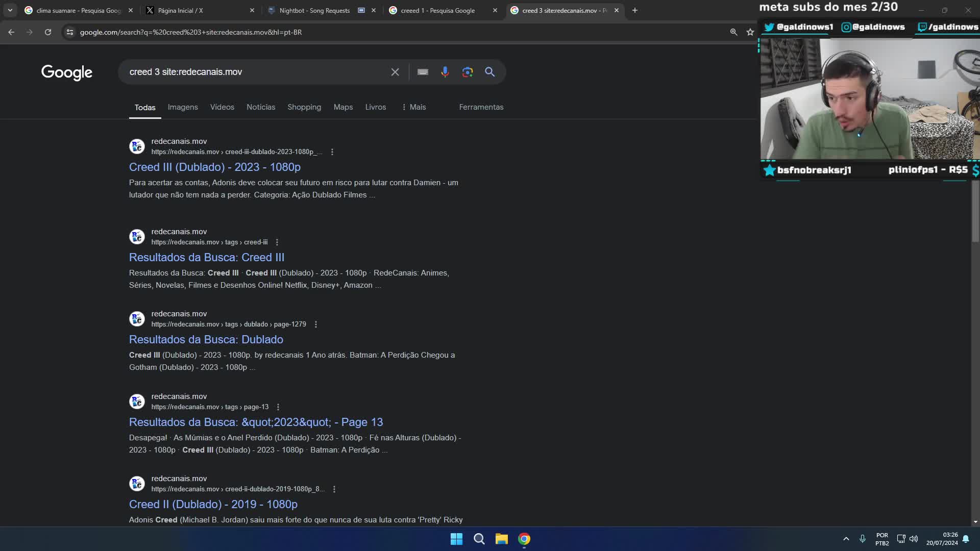View site information icon in address bar

coord(70,32)
